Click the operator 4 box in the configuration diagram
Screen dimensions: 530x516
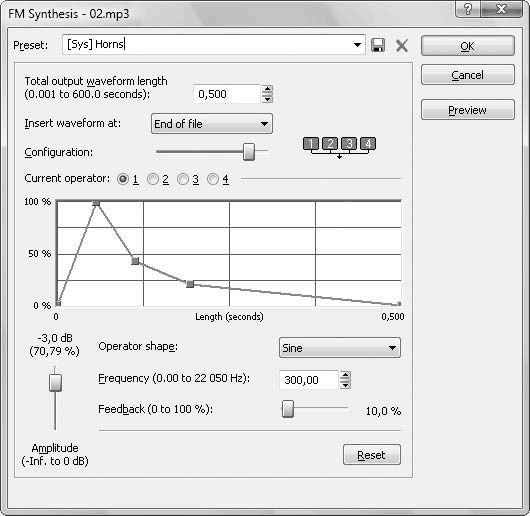pyautogui.click(x=368, y=144)
